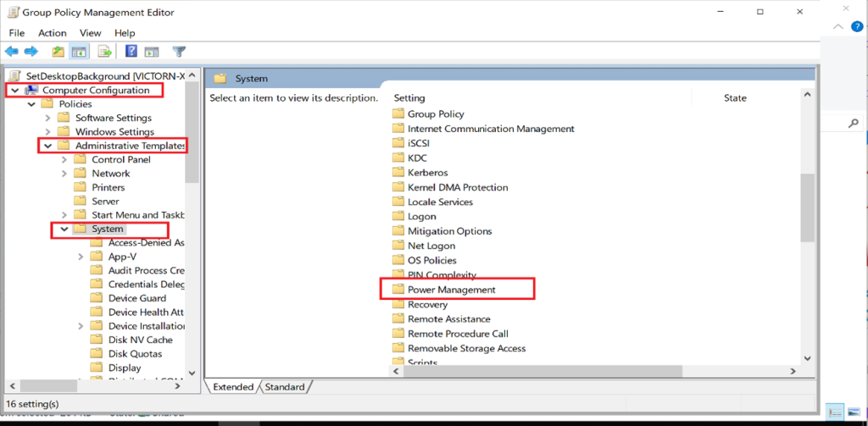
Task: Click the blue Forward arrow in toolbar
Action: coord(31,52)
